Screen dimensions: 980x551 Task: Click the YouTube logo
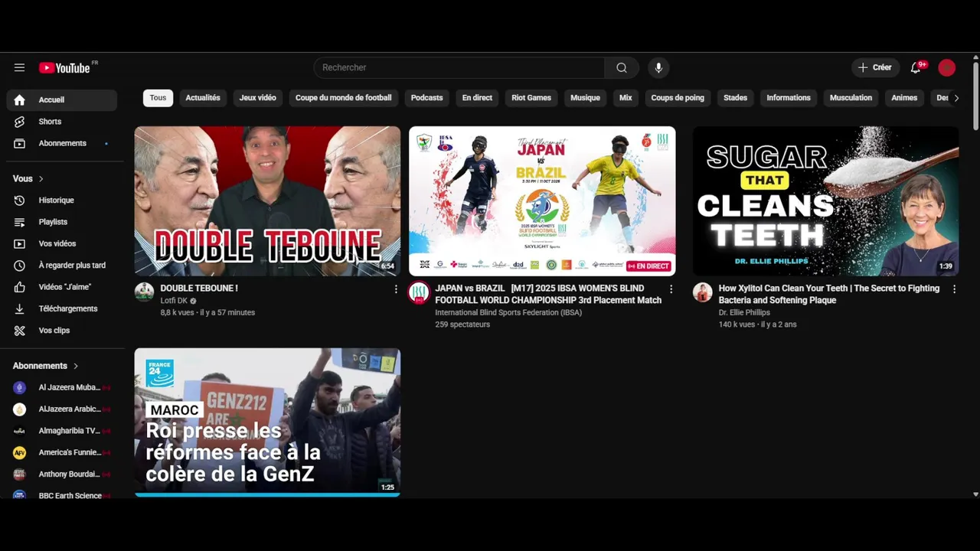[x=64, y=67]
